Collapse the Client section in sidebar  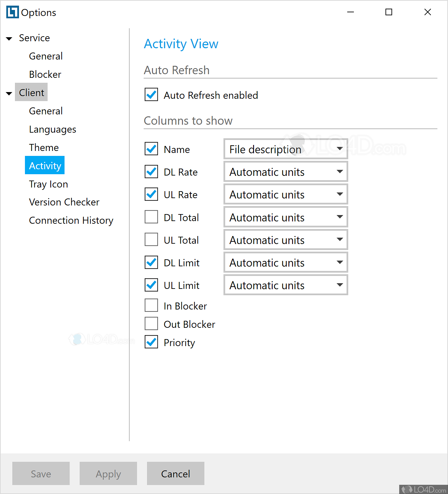pos(9,93)
